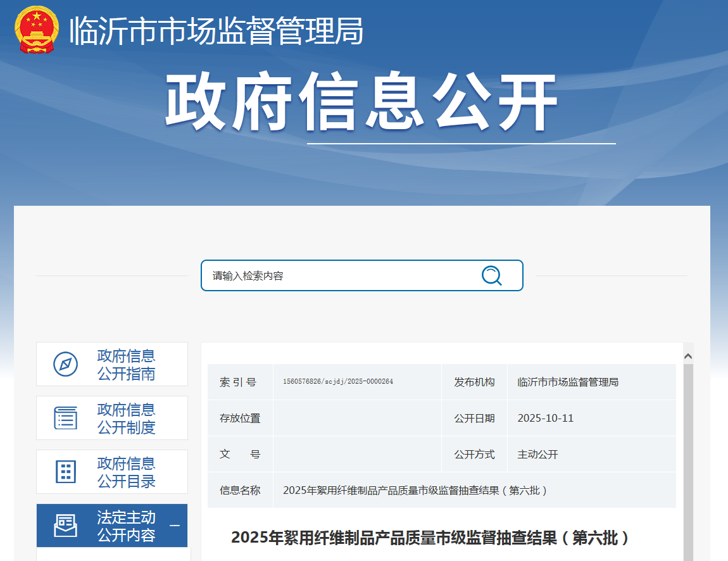Click the 公开日期 label cell
728x561 pixels.
coord(475,418)
